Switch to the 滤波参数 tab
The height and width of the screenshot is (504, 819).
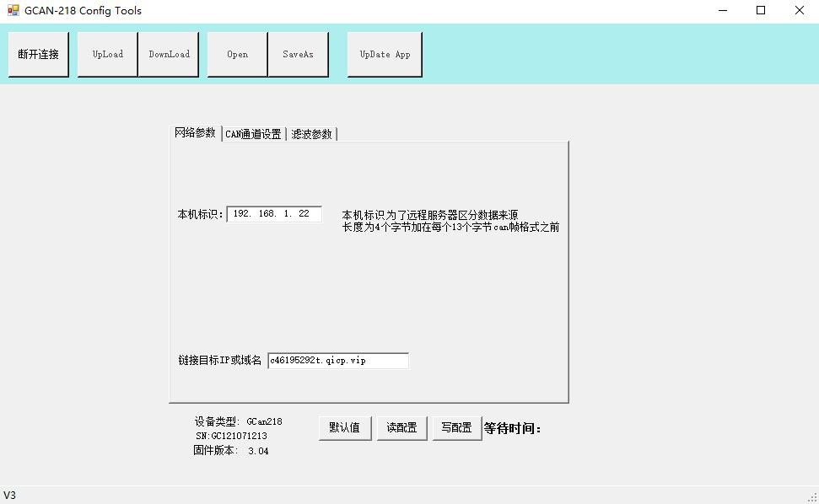(311, 134)
